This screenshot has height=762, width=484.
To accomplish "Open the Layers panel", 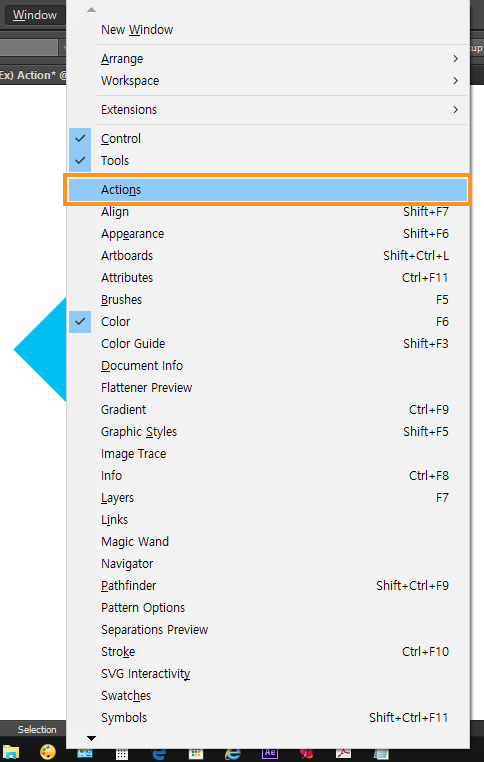I will (x=268, y=498).
